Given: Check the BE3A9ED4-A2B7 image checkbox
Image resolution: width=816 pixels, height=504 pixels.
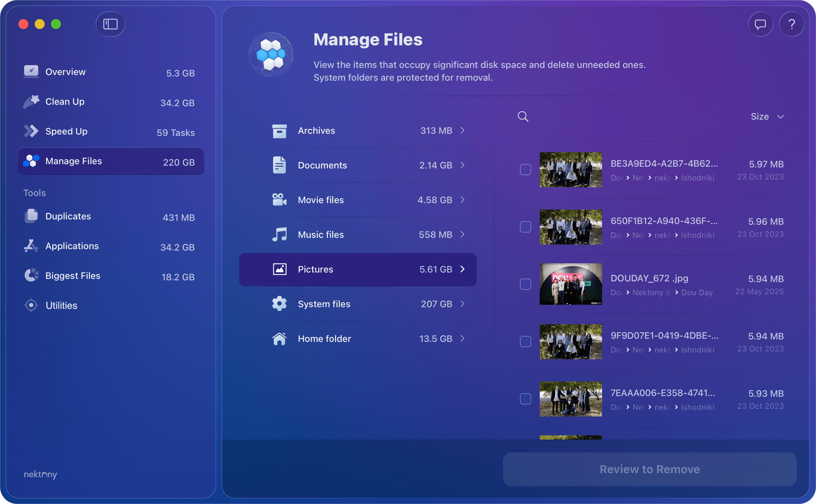Looking at the screenshot, I should tap(525, 170).
